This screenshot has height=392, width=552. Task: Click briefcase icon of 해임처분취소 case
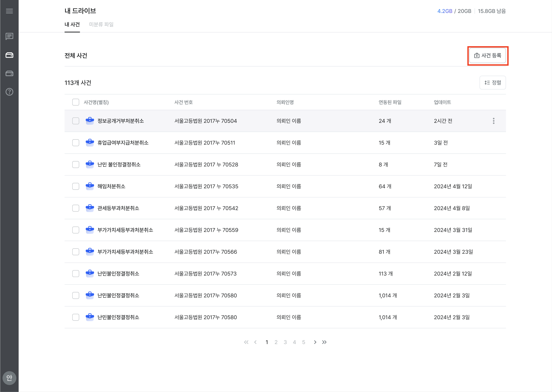point(90,186)
